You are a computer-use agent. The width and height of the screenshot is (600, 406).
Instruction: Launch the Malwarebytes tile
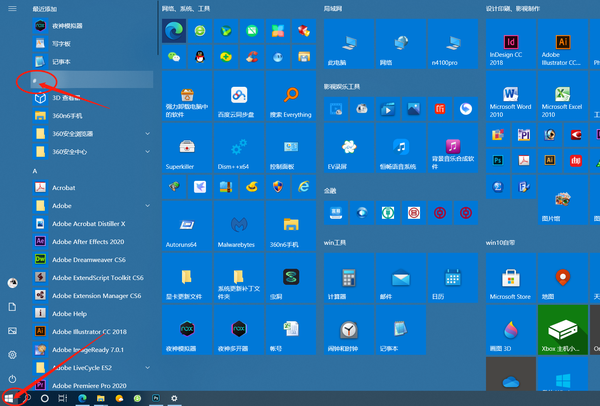click(x=239, y=227)
